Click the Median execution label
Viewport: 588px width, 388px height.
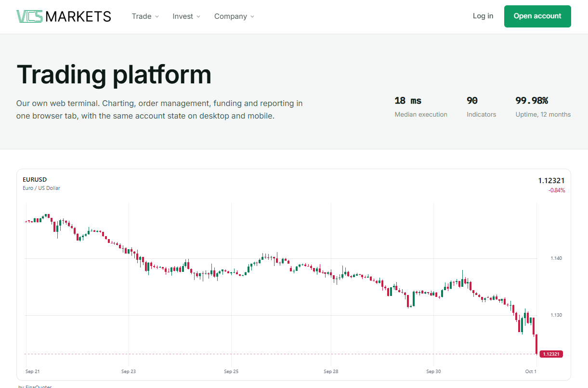[421, 115]
